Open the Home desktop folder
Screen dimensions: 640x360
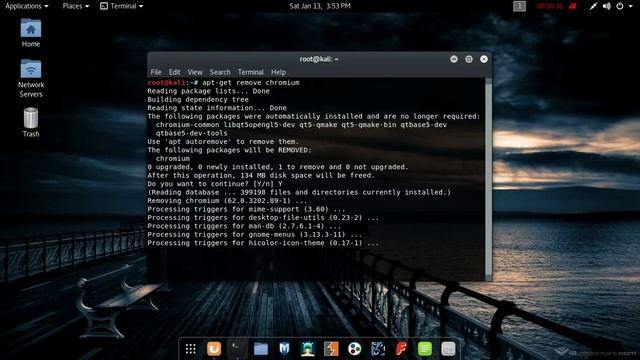pyautogui.click(x=31, y=33)
